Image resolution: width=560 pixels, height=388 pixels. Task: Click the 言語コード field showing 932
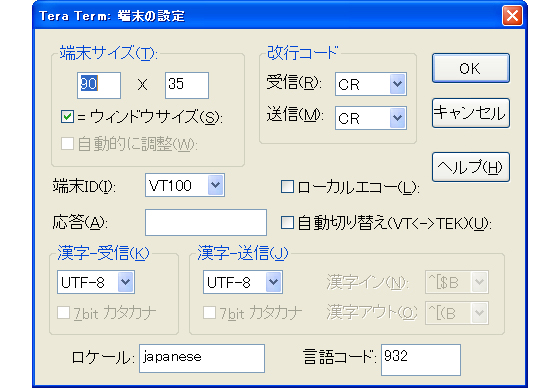pos(421,360)
